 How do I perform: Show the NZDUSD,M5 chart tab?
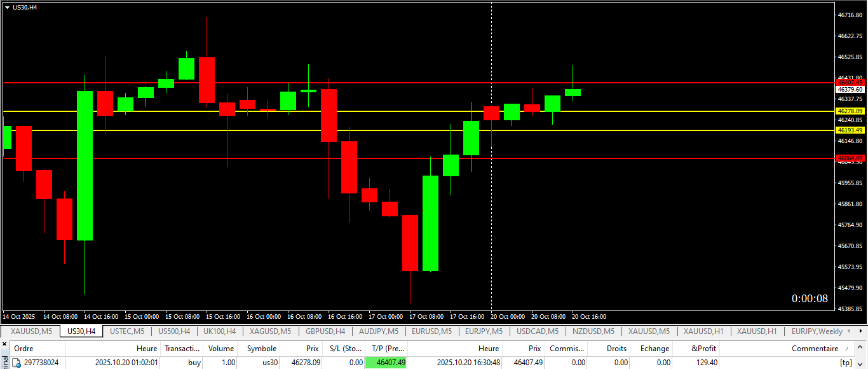pos(593,331)
